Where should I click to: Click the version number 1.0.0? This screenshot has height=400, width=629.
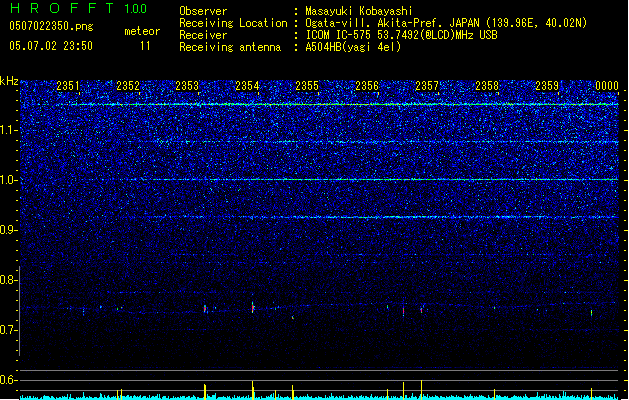135,8
